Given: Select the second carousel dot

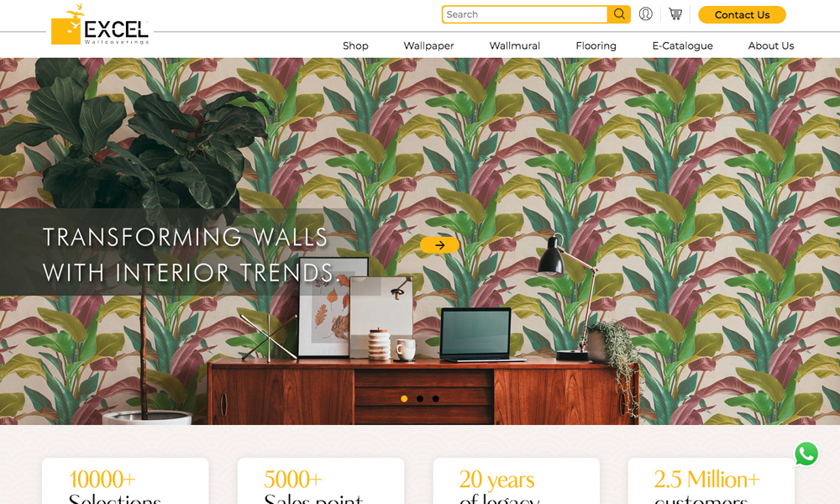Looking at the screenshot, I should click(x=420, y=398).
